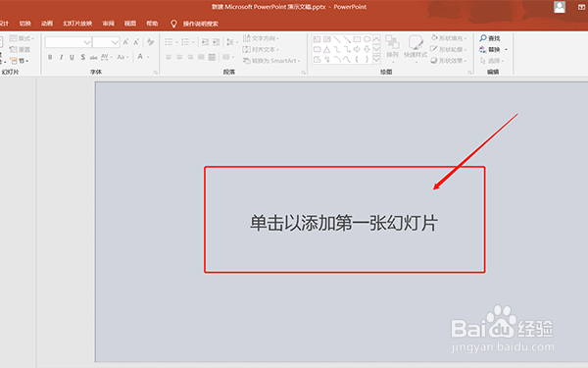Toggle strikethrough (abc) formatting
This screenshot has height=368, width=588.
93,57
